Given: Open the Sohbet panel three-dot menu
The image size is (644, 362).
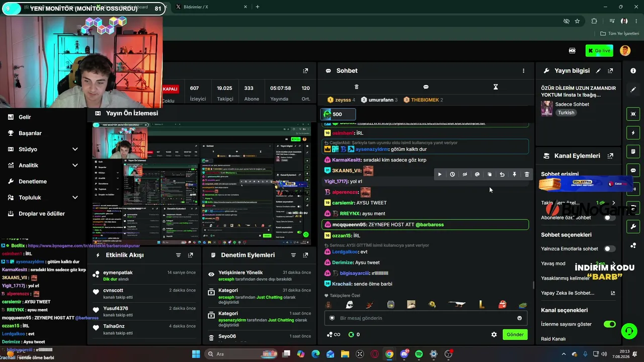Looking at the screenshot, I should (x=523, y=71).
